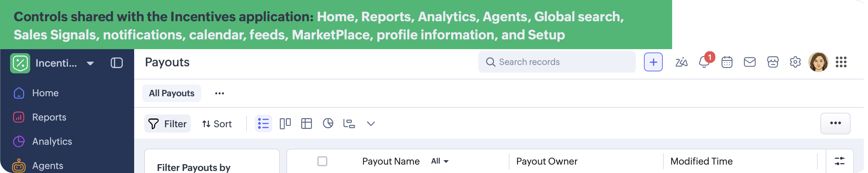Screen dimensions: 868x173
Task: Click the Search records field
Action: [x=557, y=62]
